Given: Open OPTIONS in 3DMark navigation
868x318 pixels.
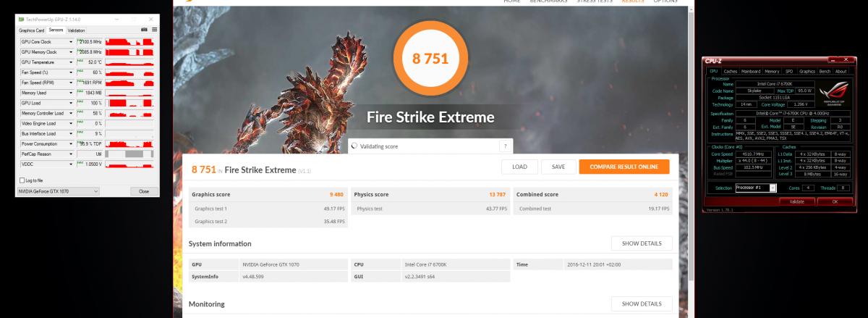Looking at the screenshot, I should [x=665, y=1].
